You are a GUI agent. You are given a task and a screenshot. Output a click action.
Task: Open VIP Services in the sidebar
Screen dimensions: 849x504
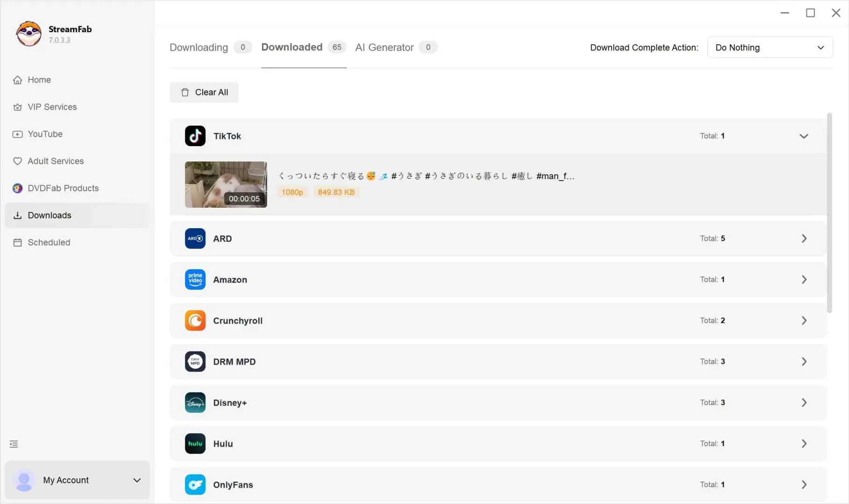pos(77,107)
